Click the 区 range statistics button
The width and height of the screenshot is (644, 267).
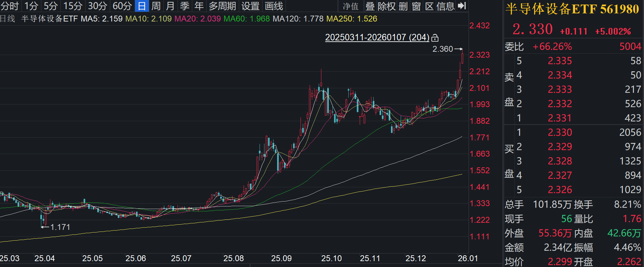[429, 6]
